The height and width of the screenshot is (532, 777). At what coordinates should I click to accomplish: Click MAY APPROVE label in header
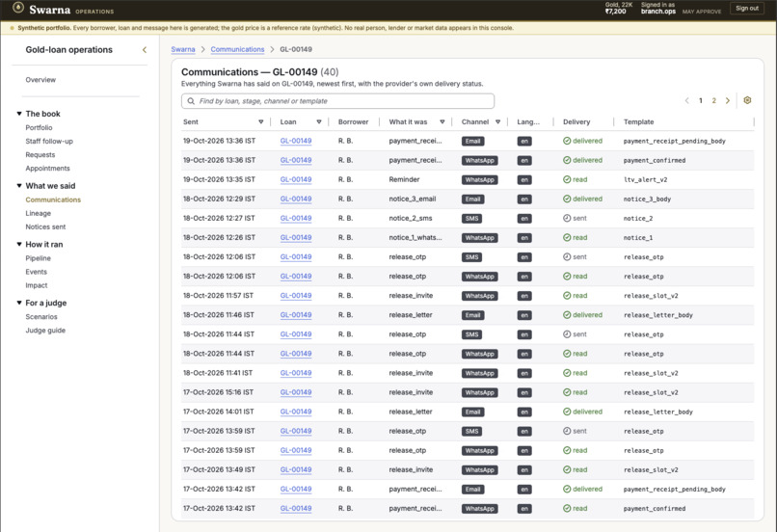[702, 12]
